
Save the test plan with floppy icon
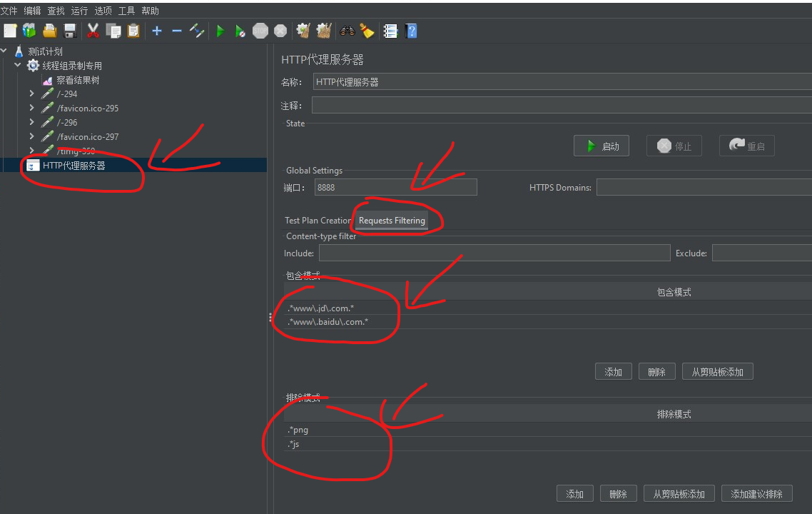tap(69, 31)
